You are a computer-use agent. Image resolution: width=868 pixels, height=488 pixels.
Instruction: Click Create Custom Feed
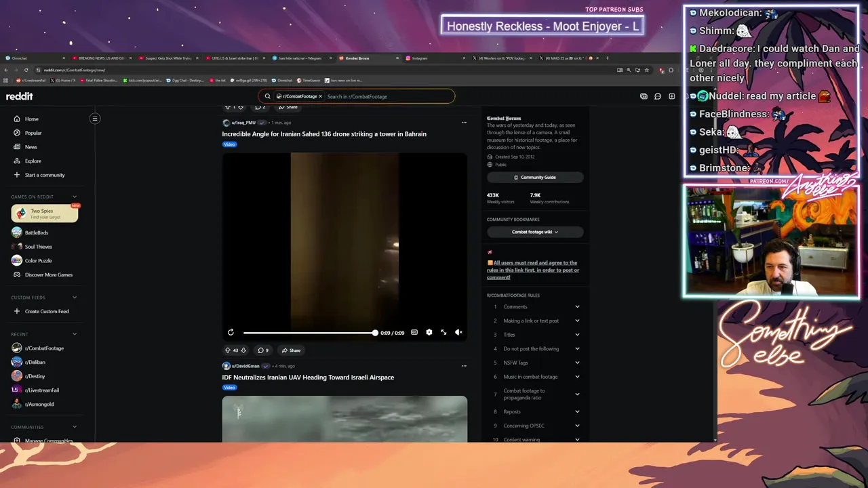(x=46, y=311)
